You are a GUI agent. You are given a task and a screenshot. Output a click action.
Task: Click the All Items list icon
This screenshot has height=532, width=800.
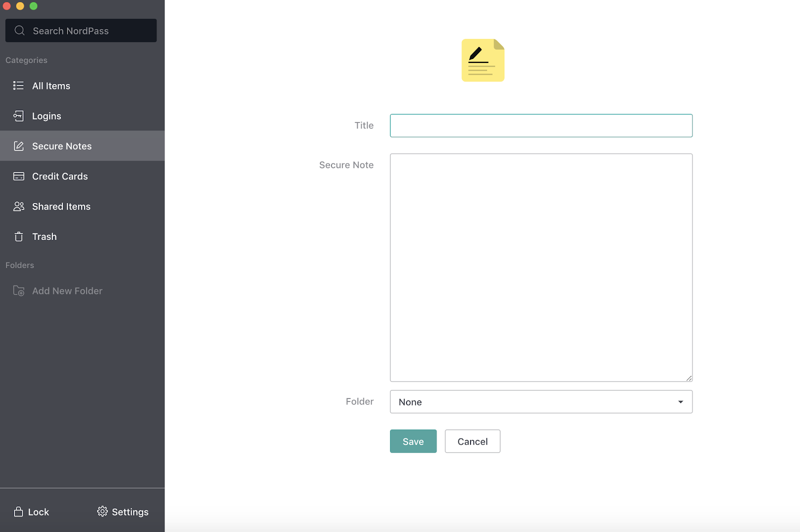pos(18,85)
